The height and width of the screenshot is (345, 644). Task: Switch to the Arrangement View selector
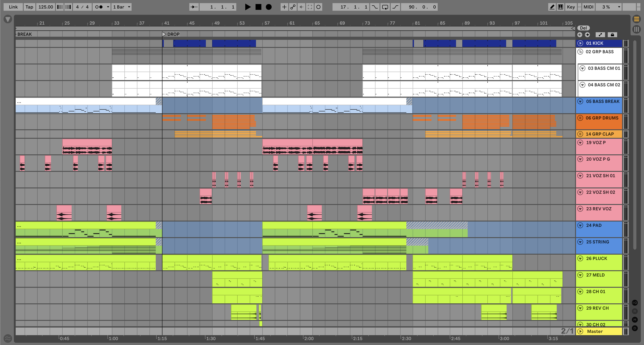636,19
